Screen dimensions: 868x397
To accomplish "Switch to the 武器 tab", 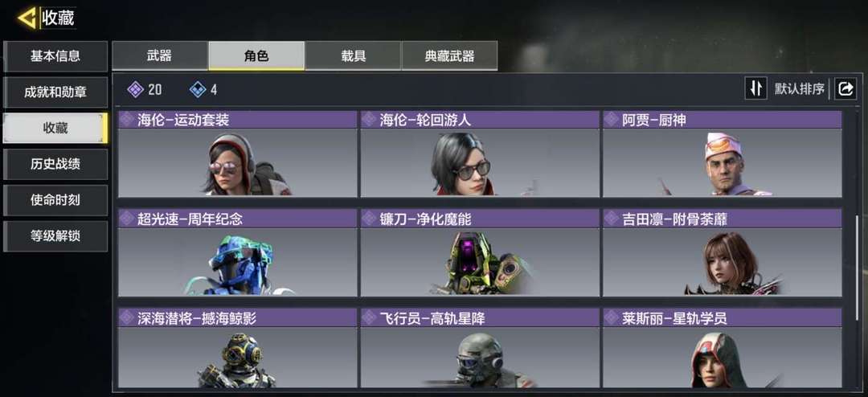I will (159, 56).
